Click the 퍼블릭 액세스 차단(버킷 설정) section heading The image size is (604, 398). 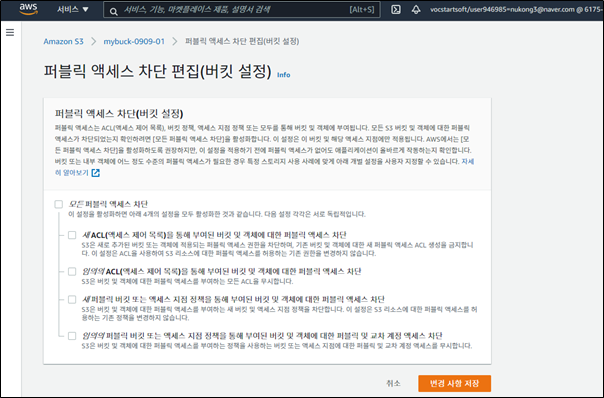click(119, 113)
